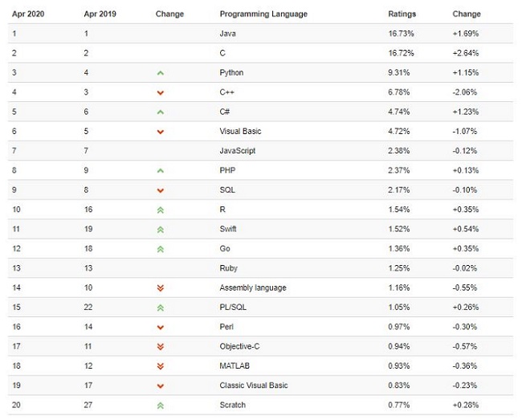522x420 pixels.
Task: Click the double red arrow beside MATLAB
Action: (161, 366)
